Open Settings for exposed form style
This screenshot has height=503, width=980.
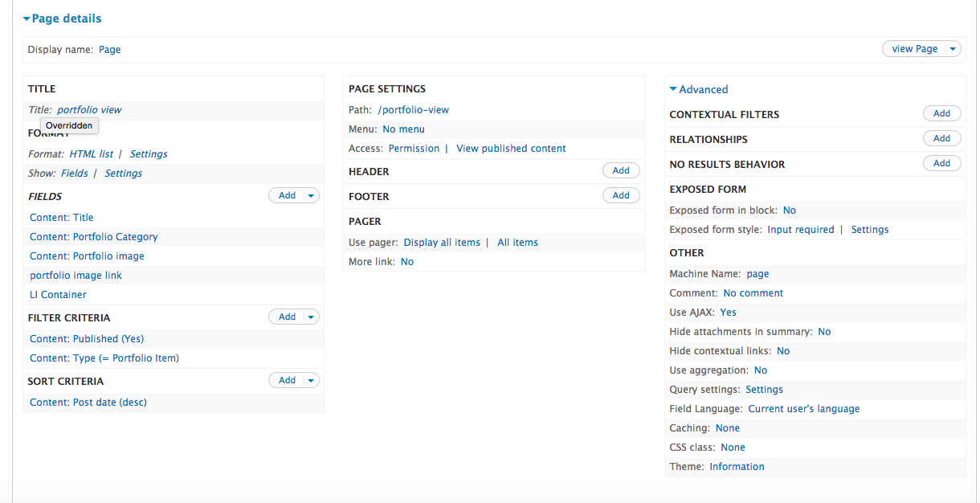click(x=870, y=230)
